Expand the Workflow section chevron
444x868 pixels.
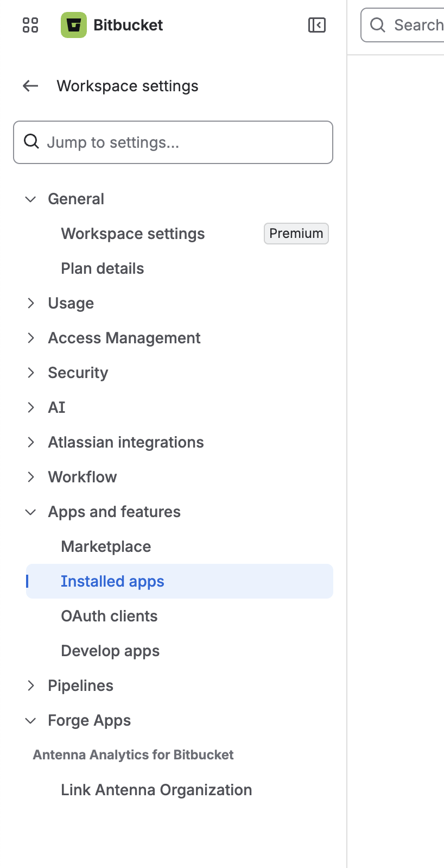31,477
